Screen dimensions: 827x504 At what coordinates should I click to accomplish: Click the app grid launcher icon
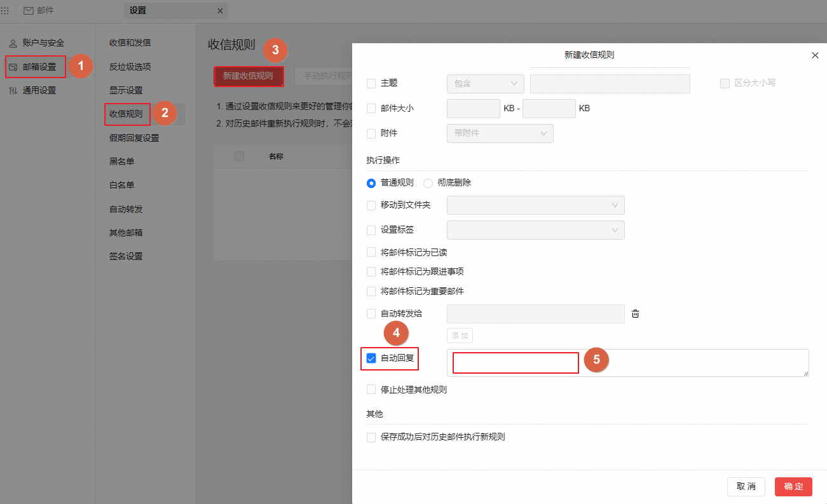click(x=5, y=11)
